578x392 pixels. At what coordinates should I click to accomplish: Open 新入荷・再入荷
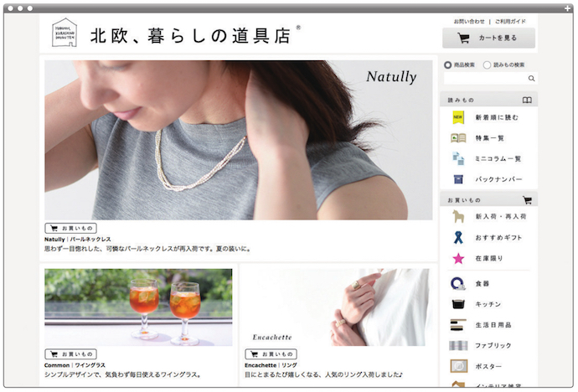click(x=501, y=217)
